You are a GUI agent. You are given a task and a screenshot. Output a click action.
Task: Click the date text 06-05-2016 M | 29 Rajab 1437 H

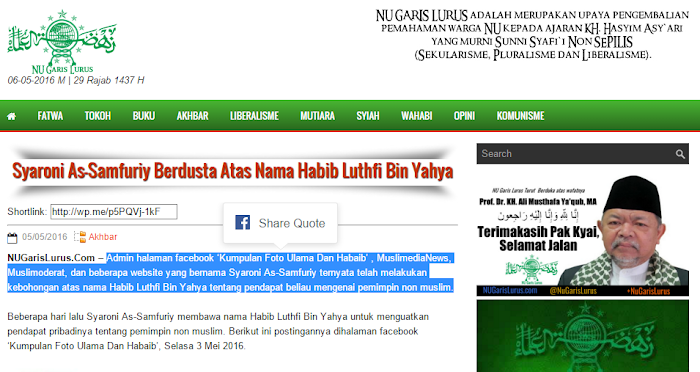click(x=76, y=80)
